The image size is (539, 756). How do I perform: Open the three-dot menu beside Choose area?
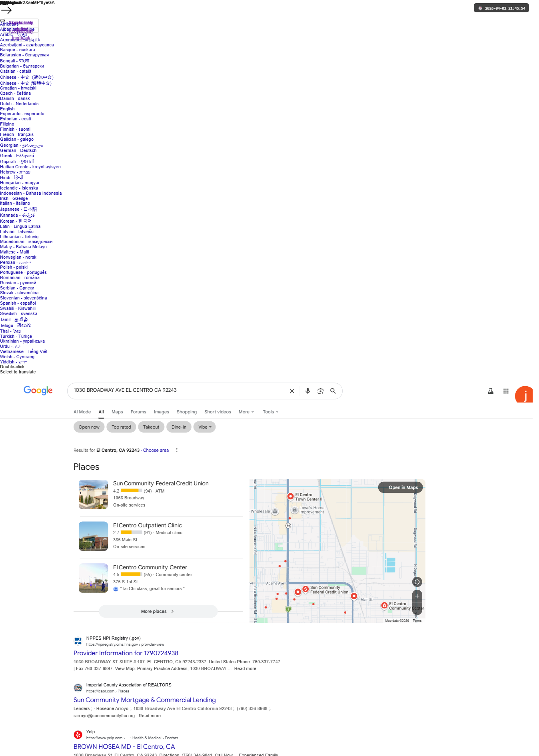[x=177, y=450]
